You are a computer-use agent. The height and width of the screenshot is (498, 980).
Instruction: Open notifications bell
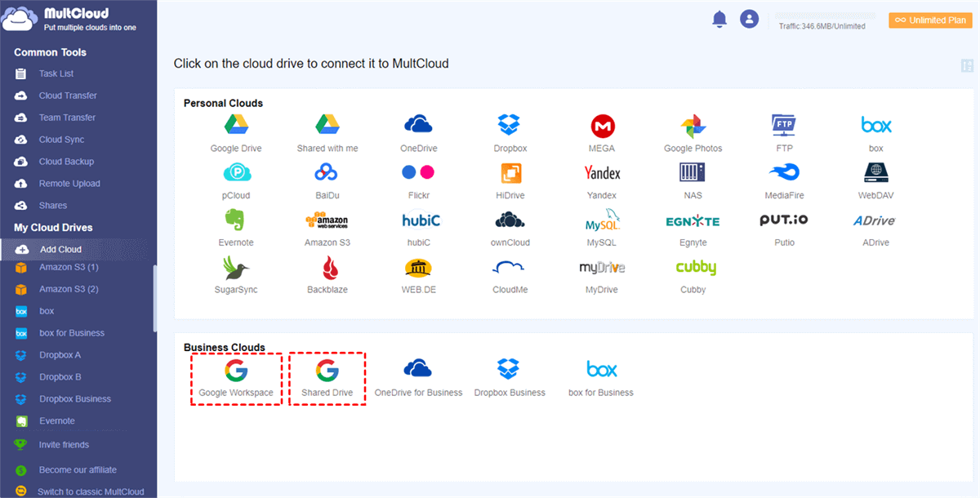pos(719,19)
